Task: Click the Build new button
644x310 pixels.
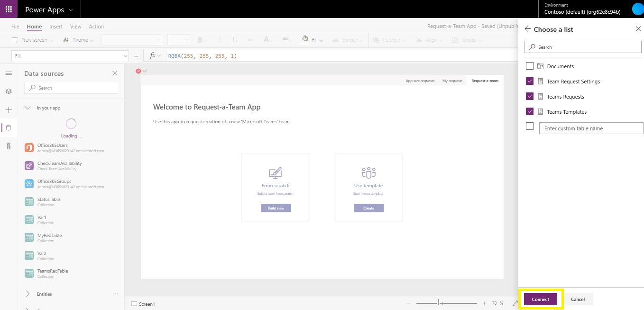Action: pos(276,208)
